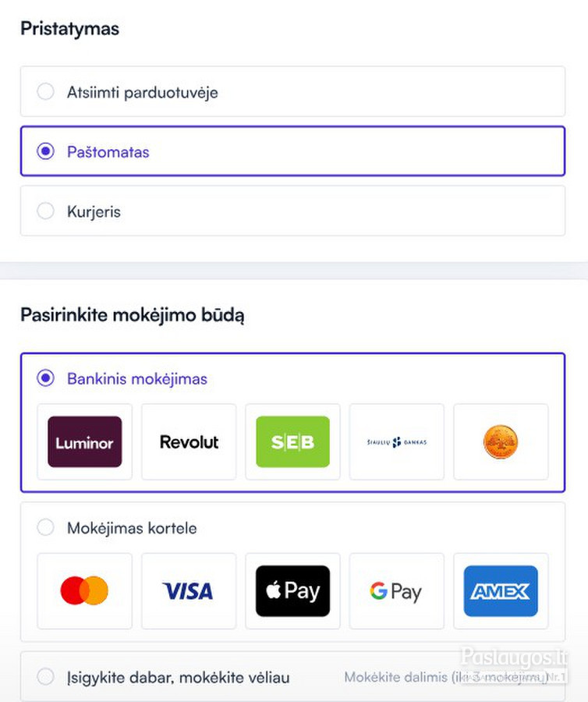Select the Luminor bank icon
This screenshot has width=588, height=702.
(x=84, y=442)
